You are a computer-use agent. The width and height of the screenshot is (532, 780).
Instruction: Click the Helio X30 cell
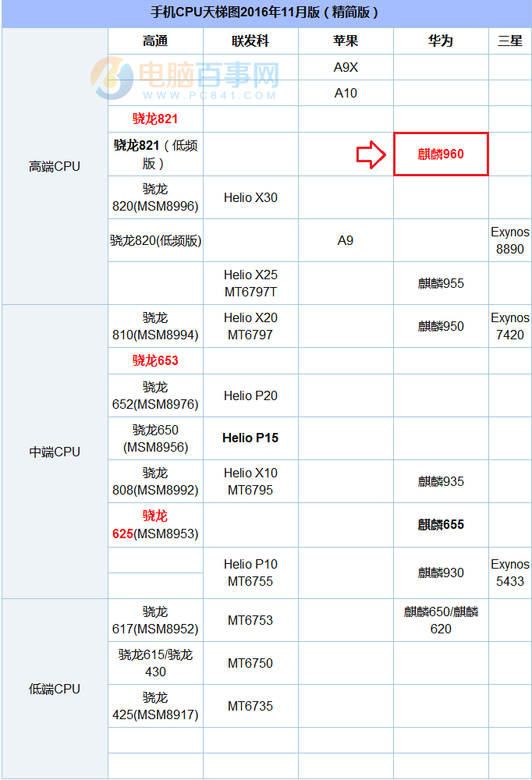pos(250,197)
